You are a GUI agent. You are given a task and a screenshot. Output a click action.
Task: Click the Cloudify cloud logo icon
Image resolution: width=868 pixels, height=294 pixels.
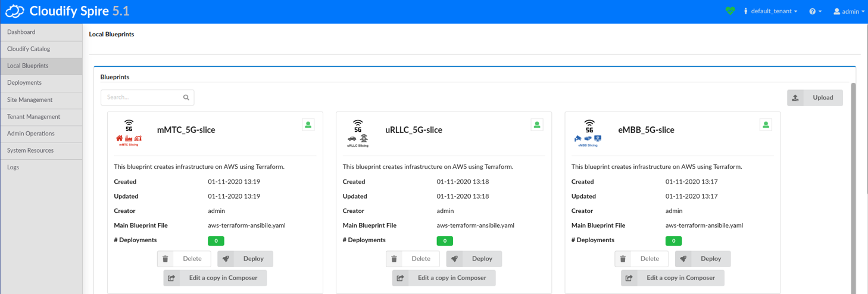pos(15,11)
